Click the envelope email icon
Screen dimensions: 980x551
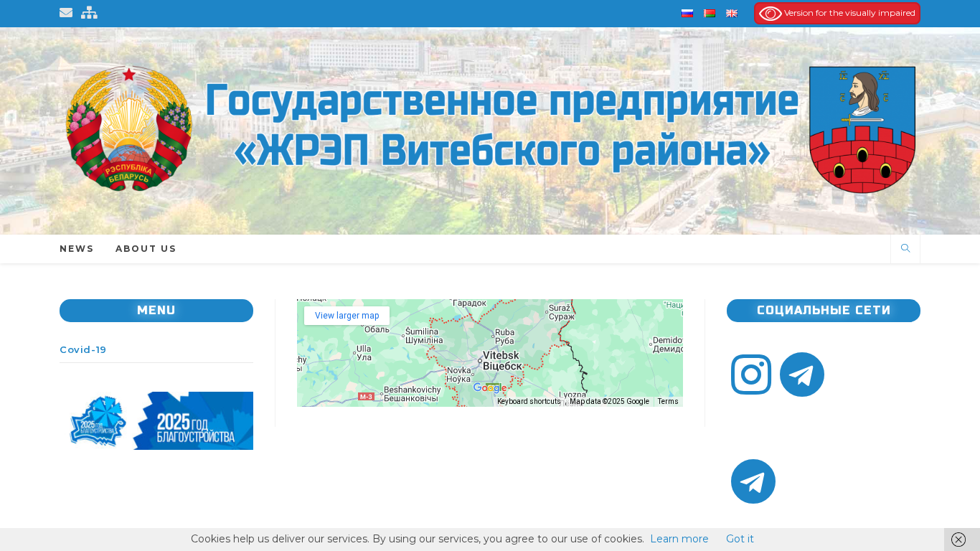point(66,12)
